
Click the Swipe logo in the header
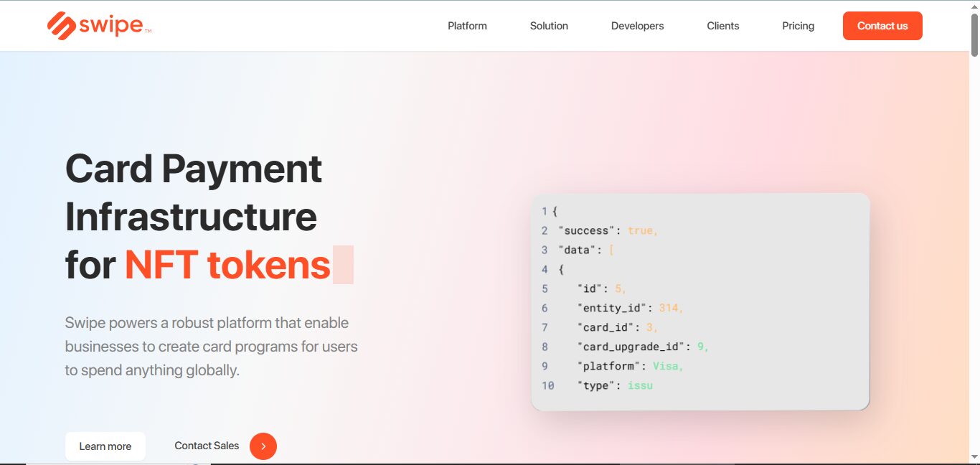(99, 26)
